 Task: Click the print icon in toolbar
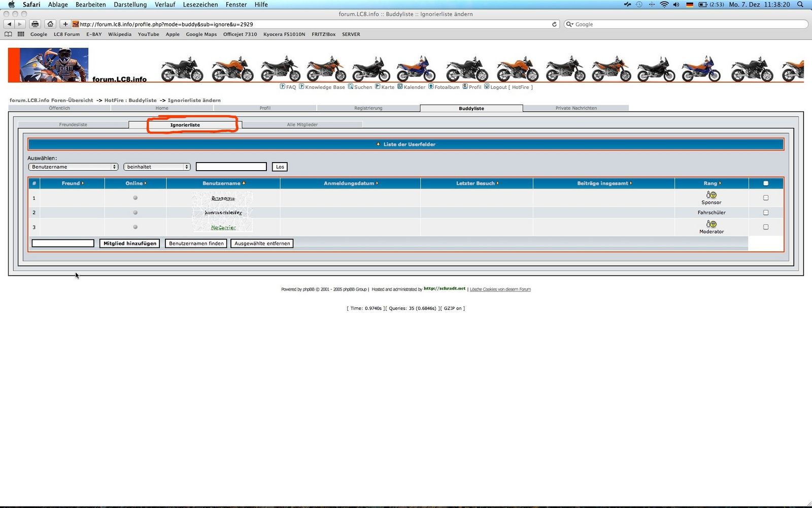coord(35,24)
